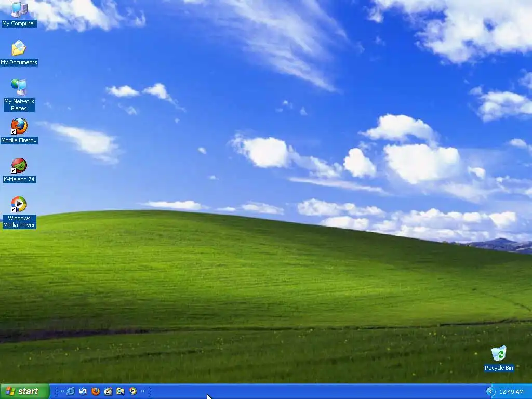This screenshot has width=532, height=399.
Task: Launch Outlook Express from Quick Launch
Action: click(x=83, y=391)
